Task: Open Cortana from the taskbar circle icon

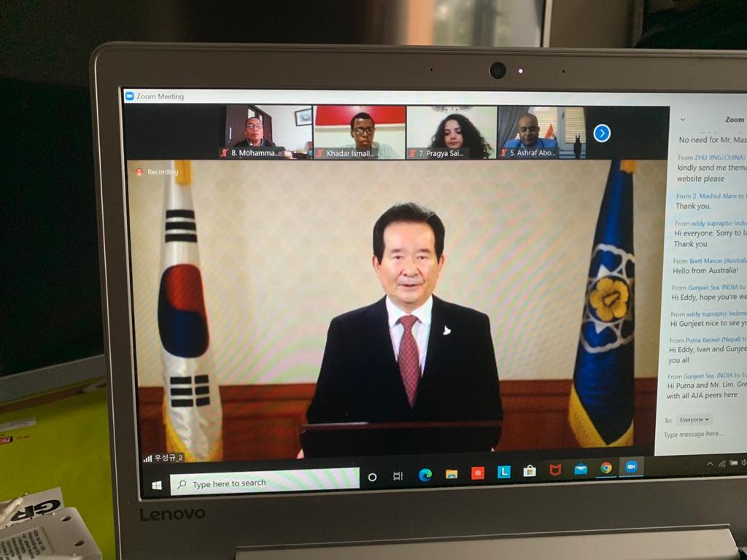Action: click(x=373, y=477)
